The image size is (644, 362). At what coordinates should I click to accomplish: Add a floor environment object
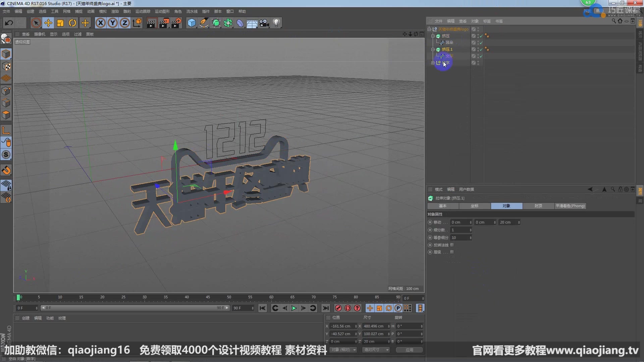252,23
